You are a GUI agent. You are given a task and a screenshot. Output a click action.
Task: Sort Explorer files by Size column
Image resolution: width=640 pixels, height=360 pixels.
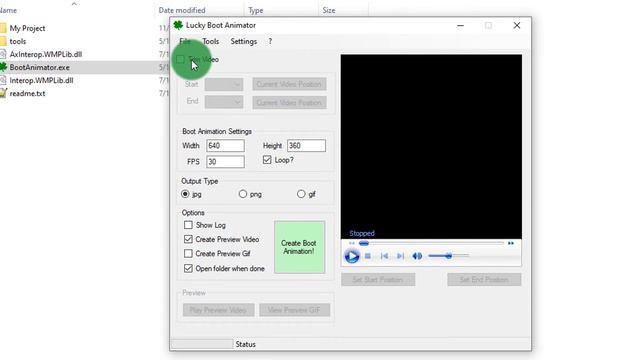click(x=329, y=10)
